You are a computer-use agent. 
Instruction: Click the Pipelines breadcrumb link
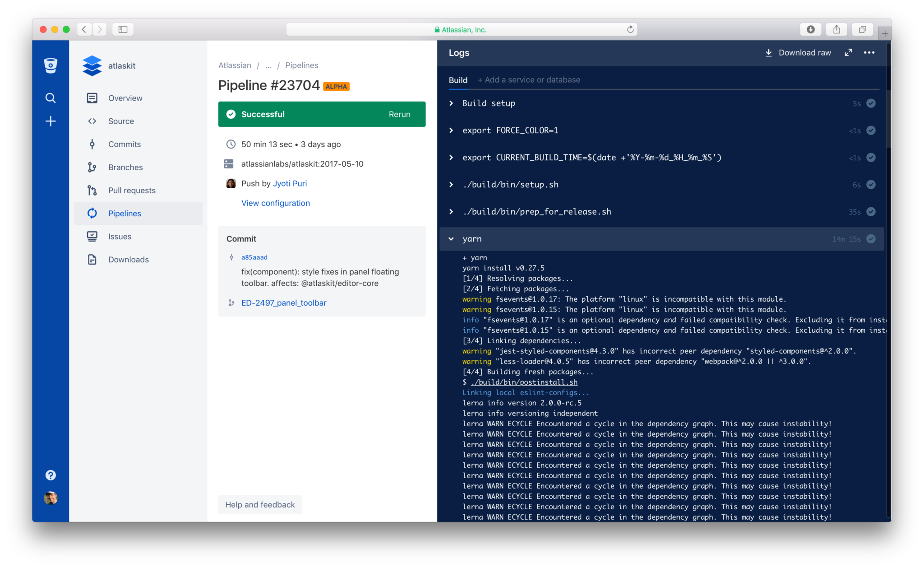[x=301, y=65]
